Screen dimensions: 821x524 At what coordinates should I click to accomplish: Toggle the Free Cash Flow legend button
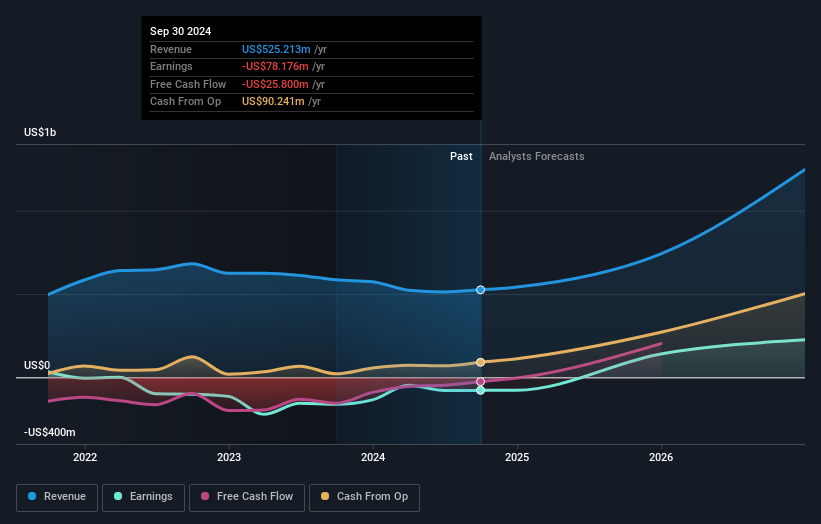coord(247,497)
